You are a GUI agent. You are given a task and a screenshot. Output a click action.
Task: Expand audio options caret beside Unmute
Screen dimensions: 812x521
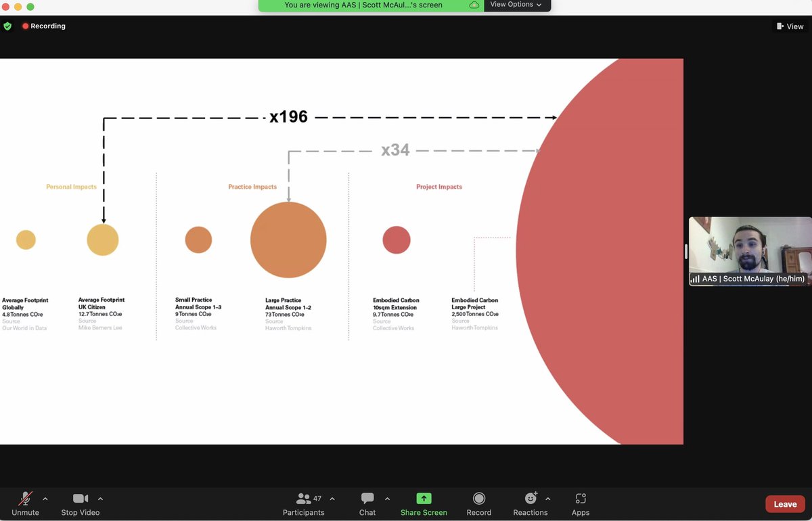click(x=45, y=499)
